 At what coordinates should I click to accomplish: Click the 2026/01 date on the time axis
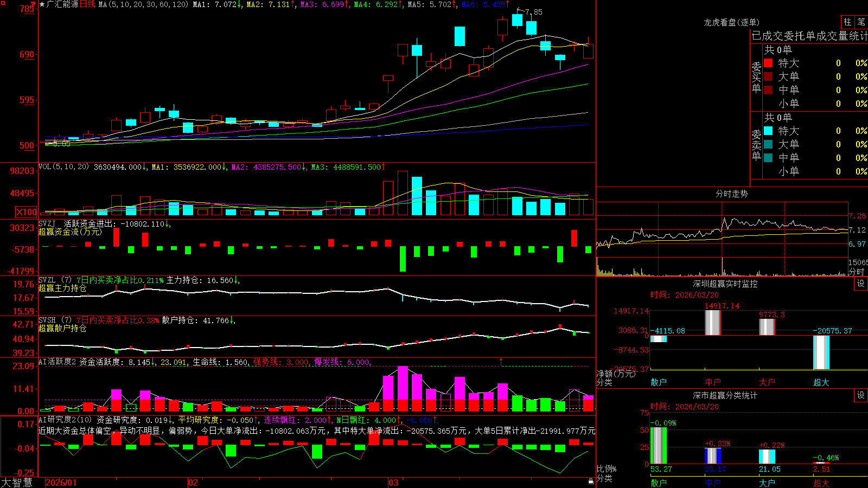pyautogui.click(x=61, y=483)
